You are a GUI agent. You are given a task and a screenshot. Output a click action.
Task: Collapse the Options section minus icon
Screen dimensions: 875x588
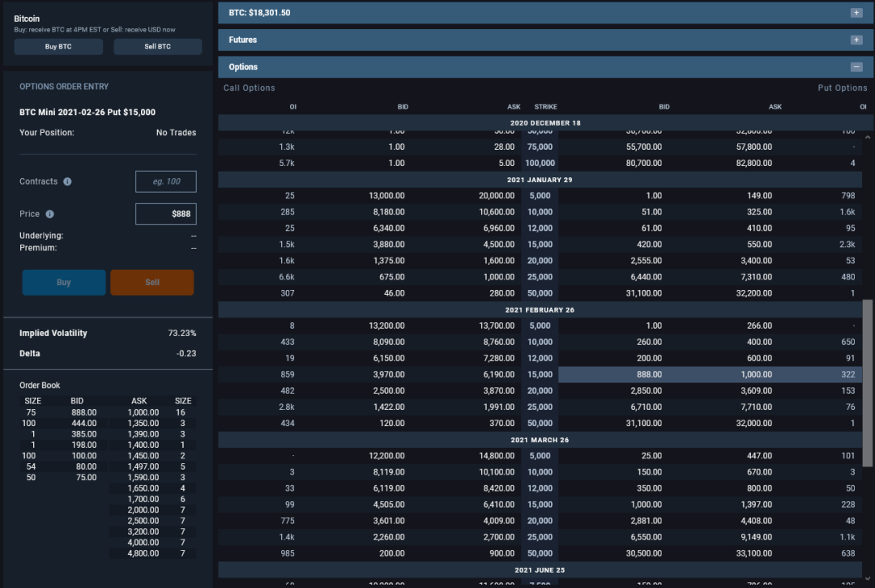pos(856,67)
